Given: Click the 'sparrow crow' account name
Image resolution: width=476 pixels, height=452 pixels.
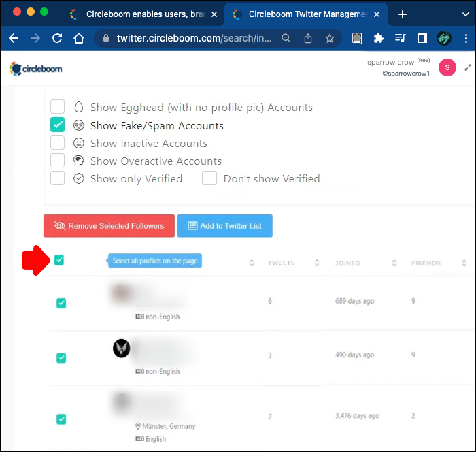Looking at the screenshot, I should point(390,62).
